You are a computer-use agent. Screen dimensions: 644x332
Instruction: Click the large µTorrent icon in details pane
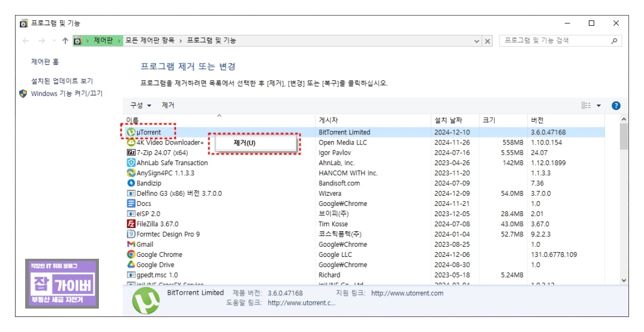[x=146, y=300]
